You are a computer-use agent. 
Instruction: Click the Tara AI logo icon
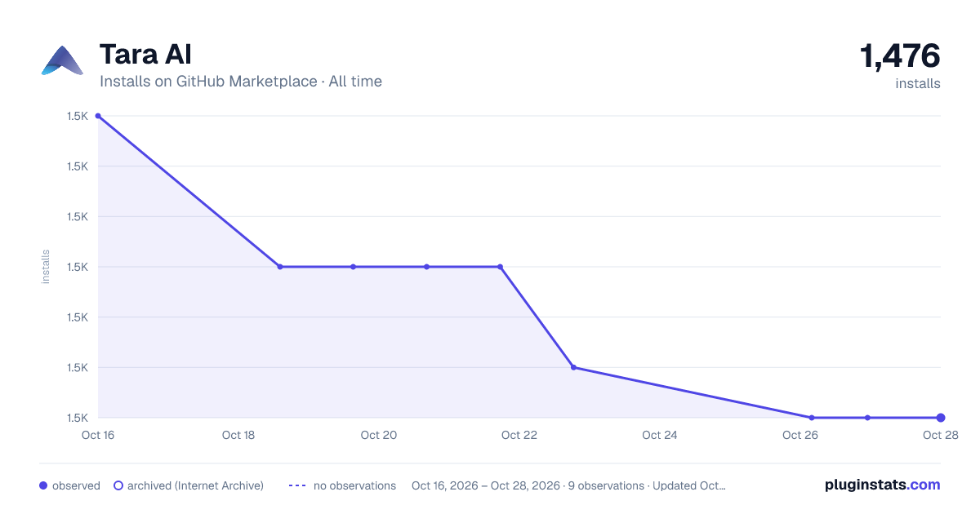click(62, 60)
